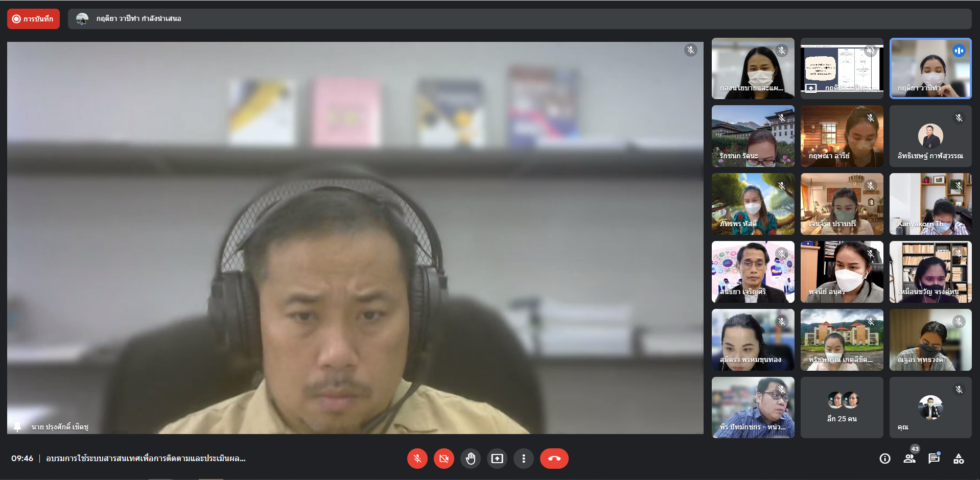Click the meeting title text at bottom left
This screenshot has height=480, width=980.
[146, 459]
